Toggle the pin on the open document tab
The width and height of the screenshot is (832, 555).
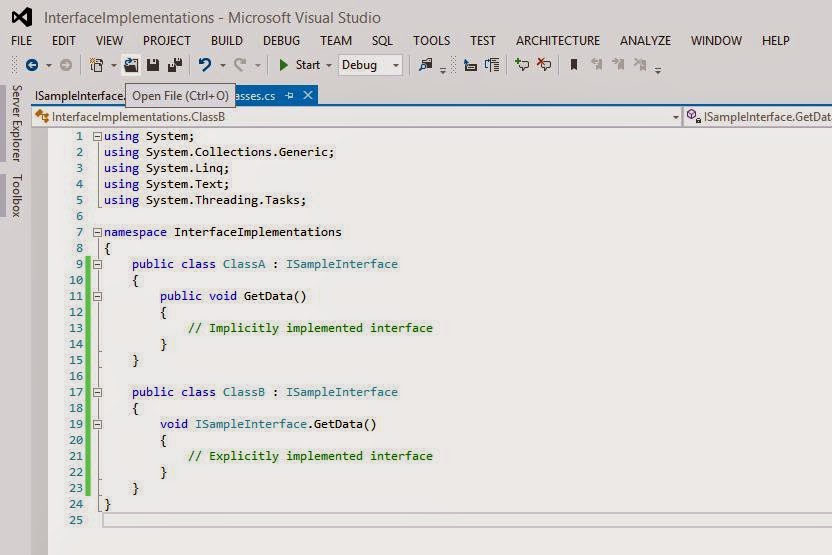coord(289,96)
